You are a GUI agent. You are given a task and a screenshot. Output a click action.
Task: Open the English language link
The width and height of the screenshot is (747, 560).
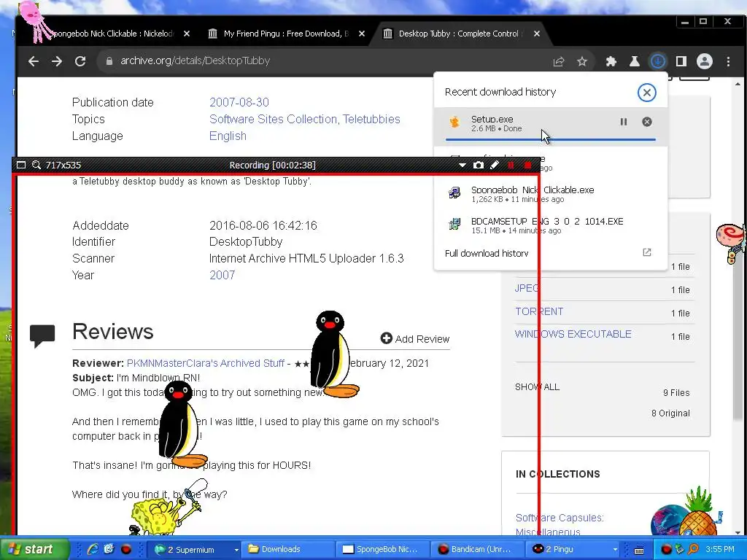coord(228,136)
